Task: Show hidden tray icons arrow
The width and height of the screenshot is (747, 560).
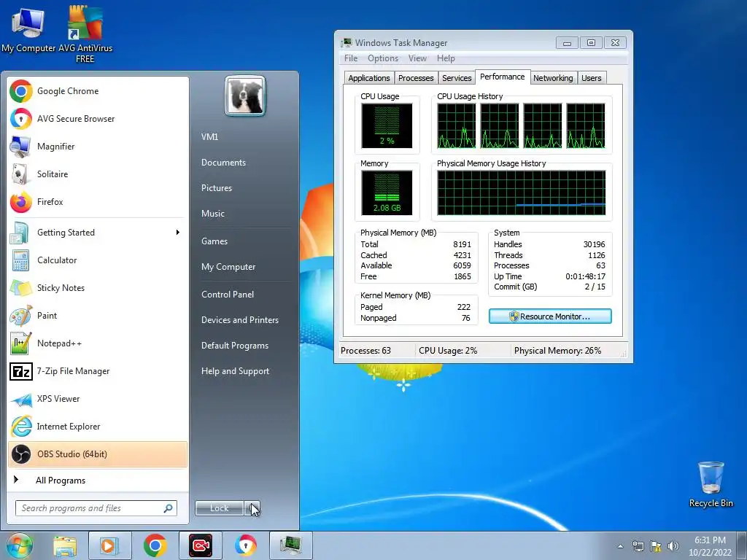Action: point(620,546)
